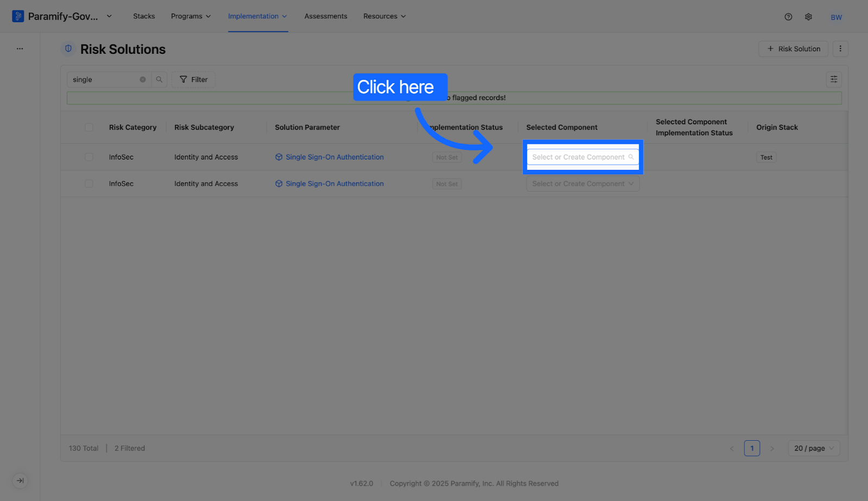Click first row Not Set status badge

447,157
